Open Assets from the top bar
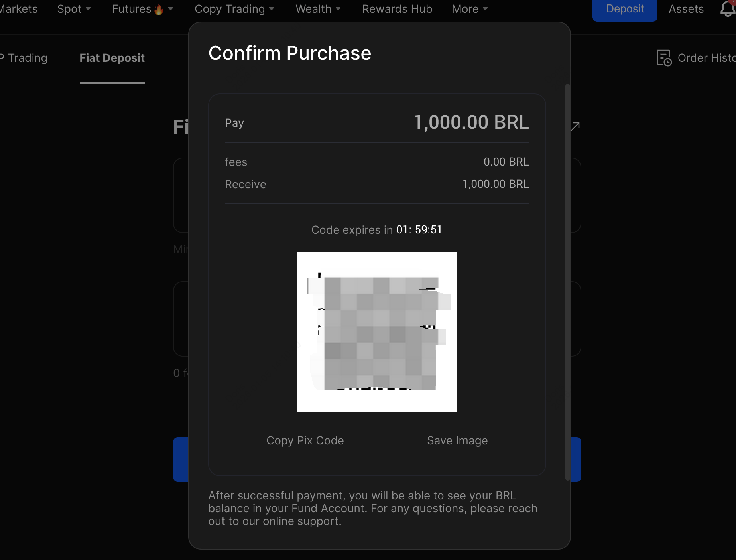Viewport: 736px width, 560px height. (x=686, y=9)
